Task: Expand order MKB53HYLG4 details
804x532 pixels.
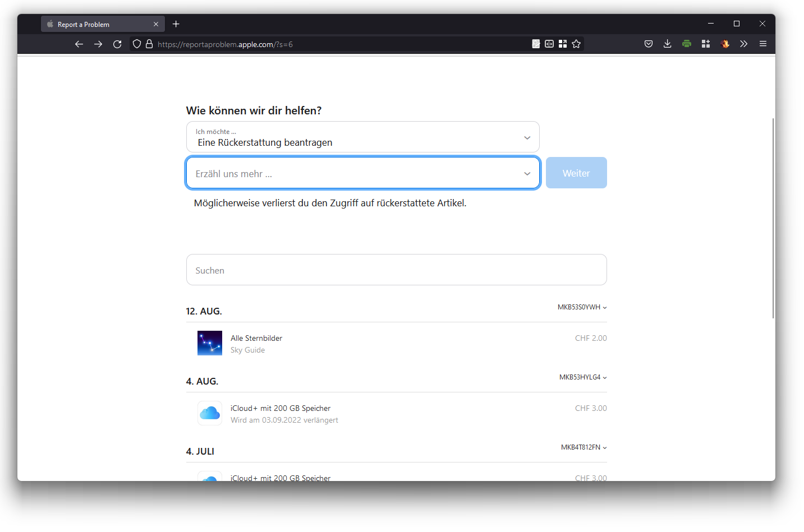Action: (582, 377)
